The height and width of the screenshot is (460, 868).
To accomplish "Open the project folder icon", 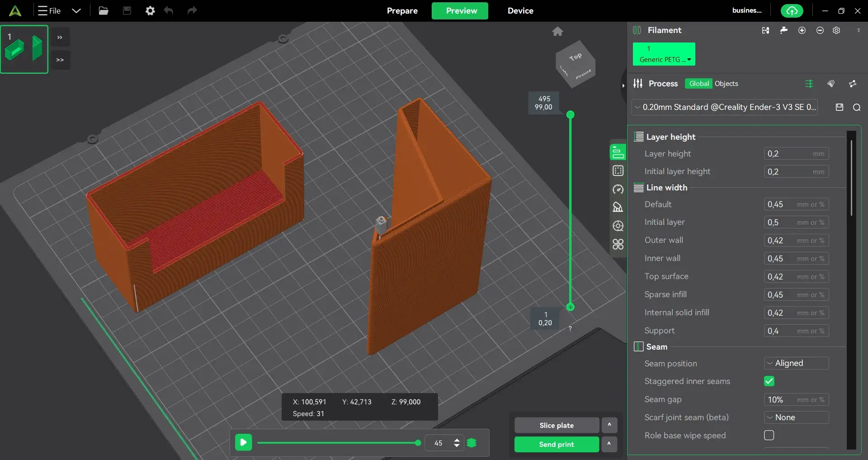I will [104, 11].
